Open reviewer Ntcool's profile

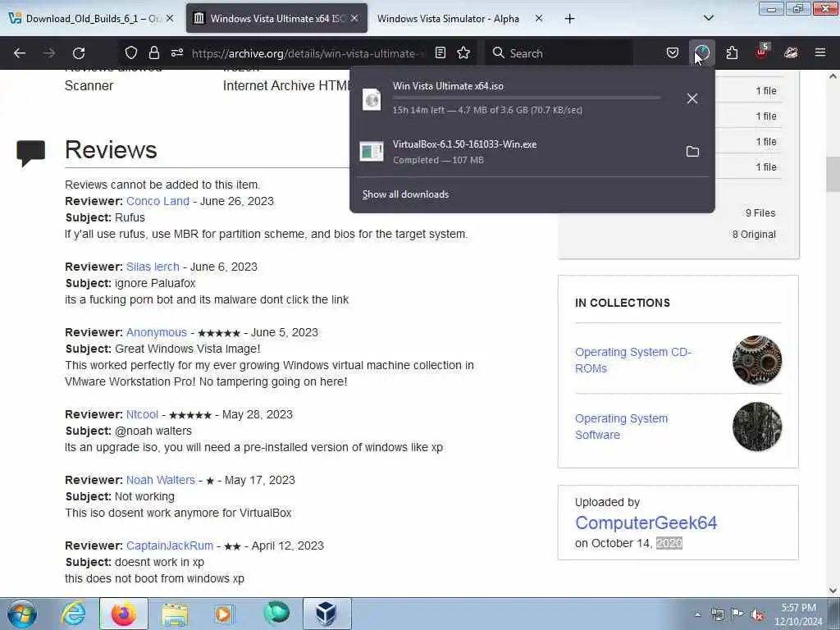pyautogui.click(x=142, y=414)
